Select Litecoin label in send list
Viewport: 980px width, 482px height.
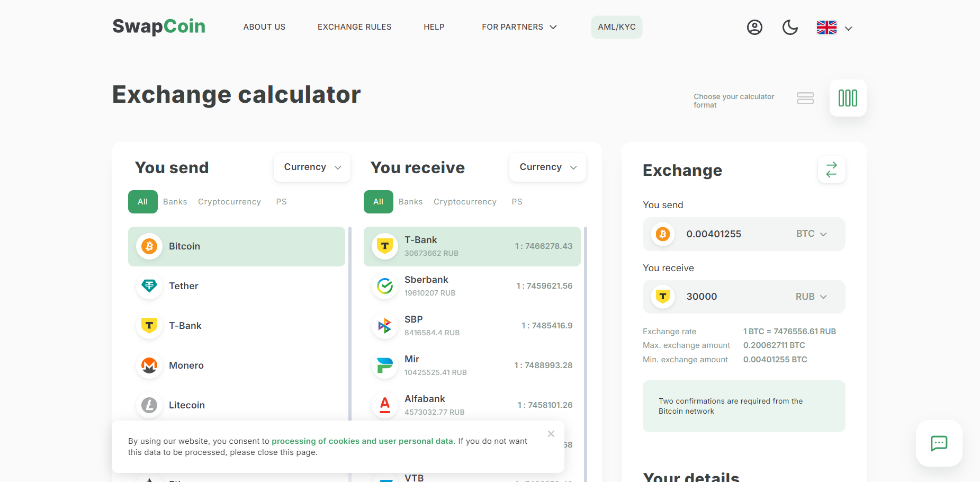187,405
